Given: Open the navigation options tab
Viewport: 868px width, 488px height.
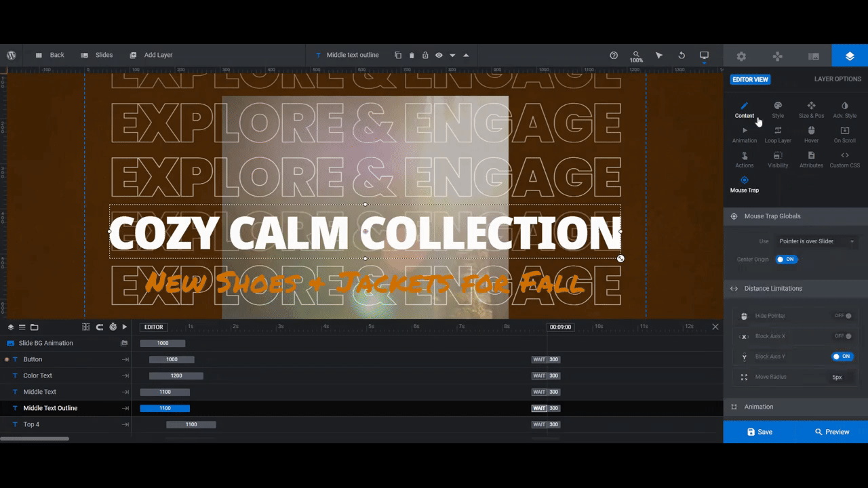Looking at the screenshot, I should pyautogui.click(x=778, y=56).
